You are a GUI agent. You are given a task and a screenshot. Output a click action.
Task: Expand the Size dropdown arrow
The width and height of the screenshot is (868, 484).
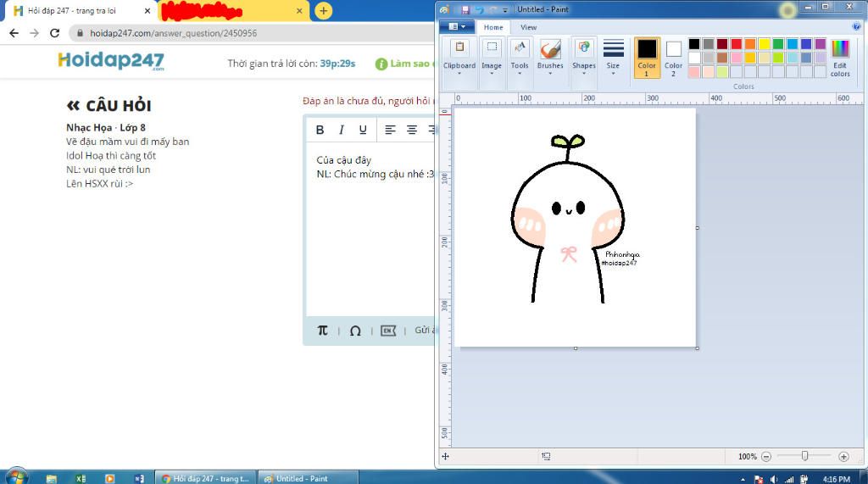click(x=614, y=73)
